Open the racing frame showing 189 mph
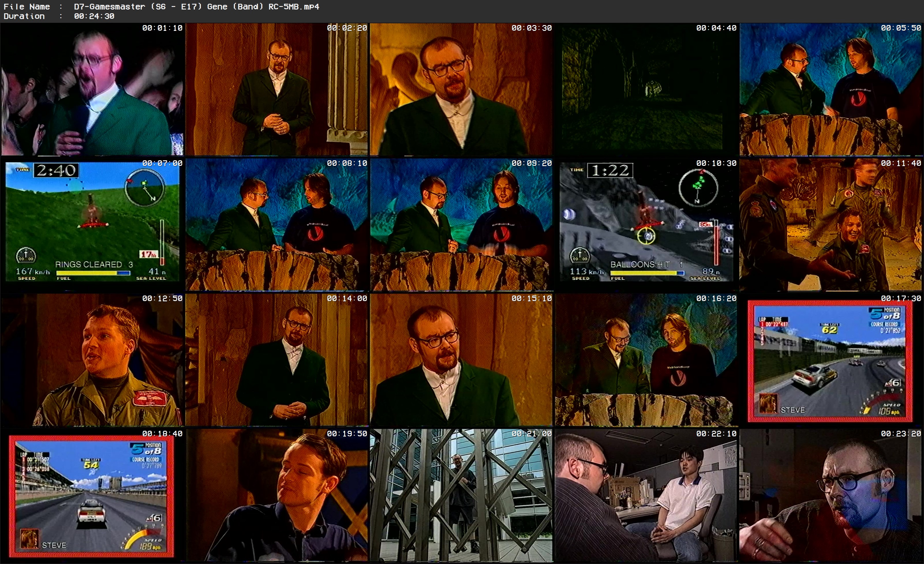Viewport: 924px width, 564px height. coord(92,495)
